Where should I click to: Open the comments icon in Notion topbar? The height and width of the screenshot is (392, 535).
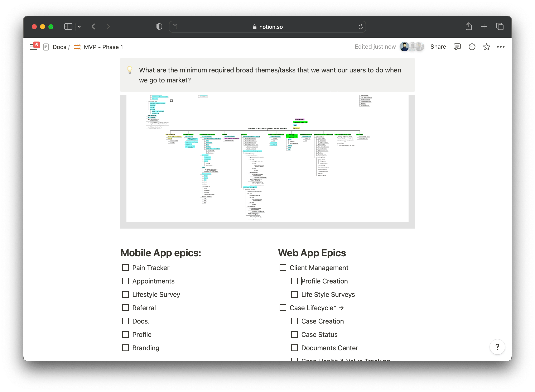click(457, 47)
